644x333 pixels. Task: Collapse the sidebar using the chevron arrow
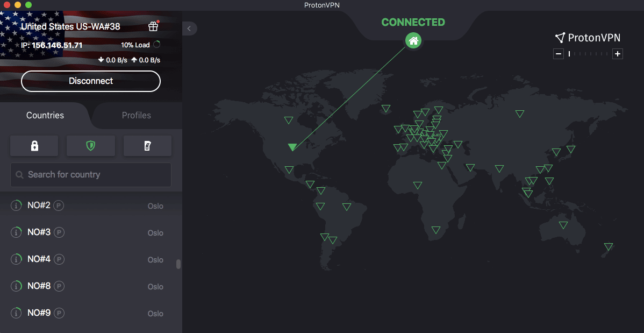(x=189, y=29)
